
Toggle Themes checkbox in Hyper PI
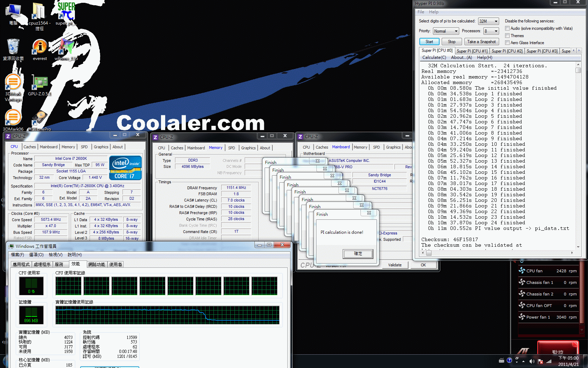click(507, 36)
